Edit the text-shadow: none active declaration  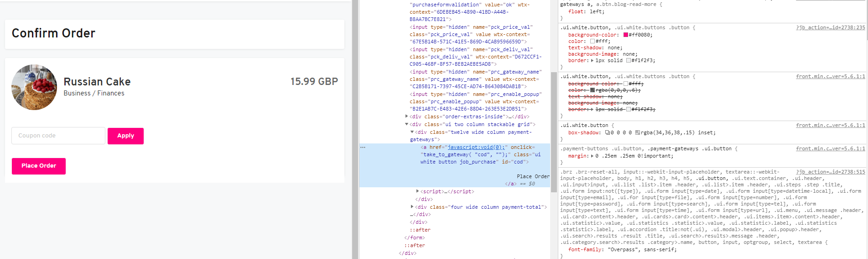(x=595, y=48)
